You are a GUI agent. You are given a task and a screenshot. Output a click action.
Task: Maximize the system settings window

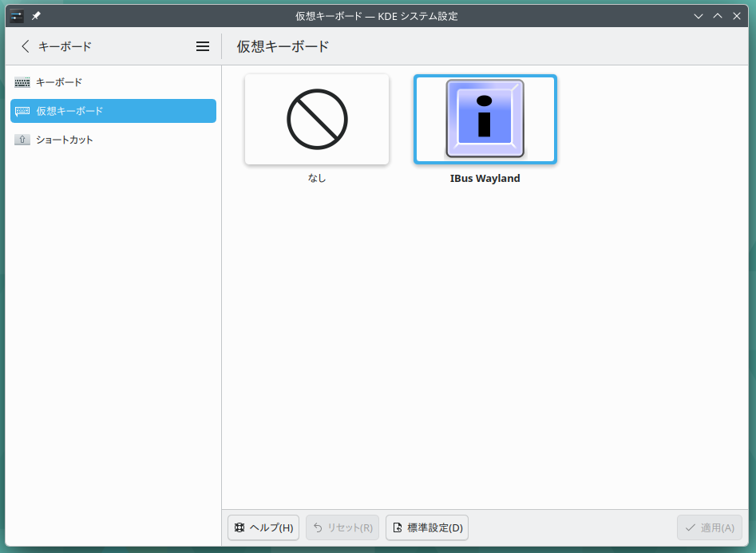[718, 16]
